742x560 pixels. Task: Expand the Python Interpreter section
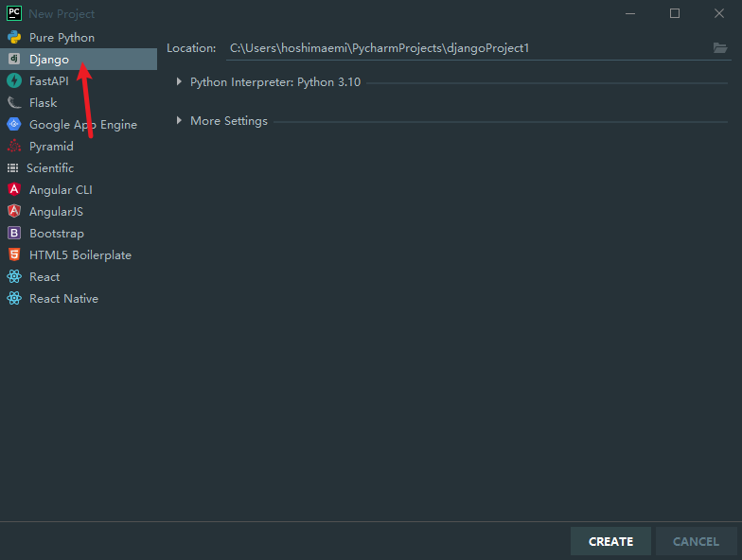[179, 81]
